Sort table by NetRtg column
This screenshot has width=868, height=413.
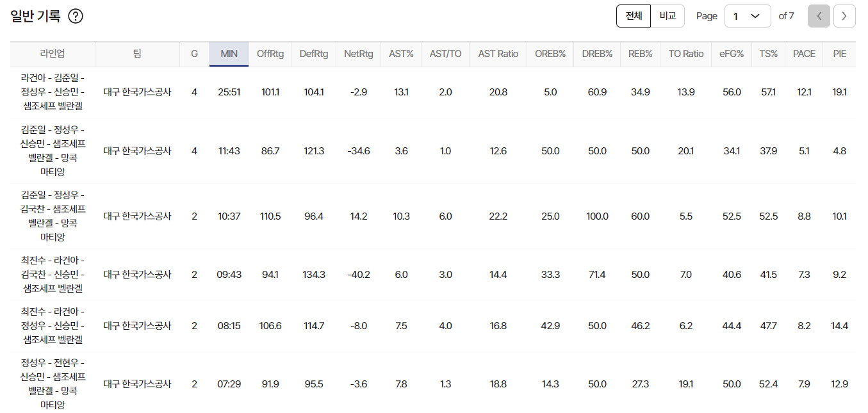tap(358, 54)
